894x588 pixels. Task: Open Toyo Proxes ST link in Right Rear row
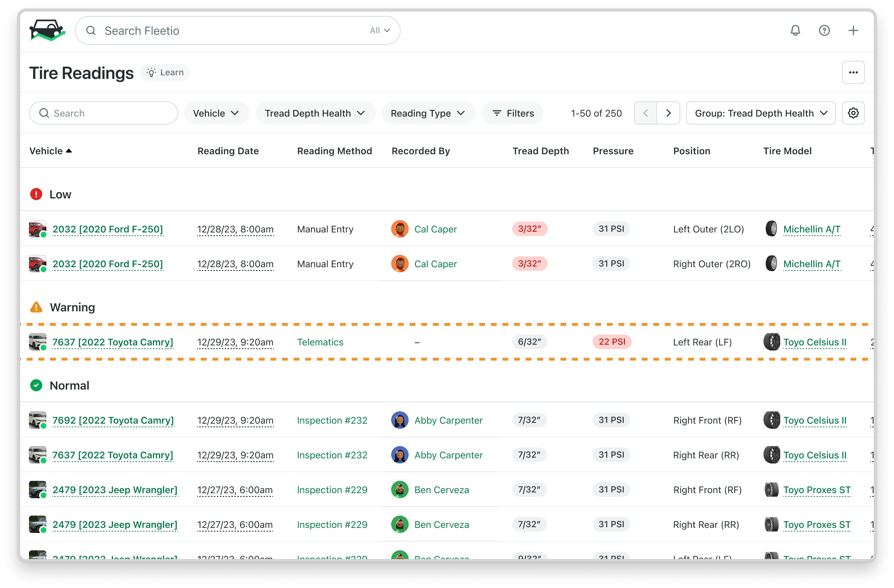pyautogui.click(x=817, y=525)
